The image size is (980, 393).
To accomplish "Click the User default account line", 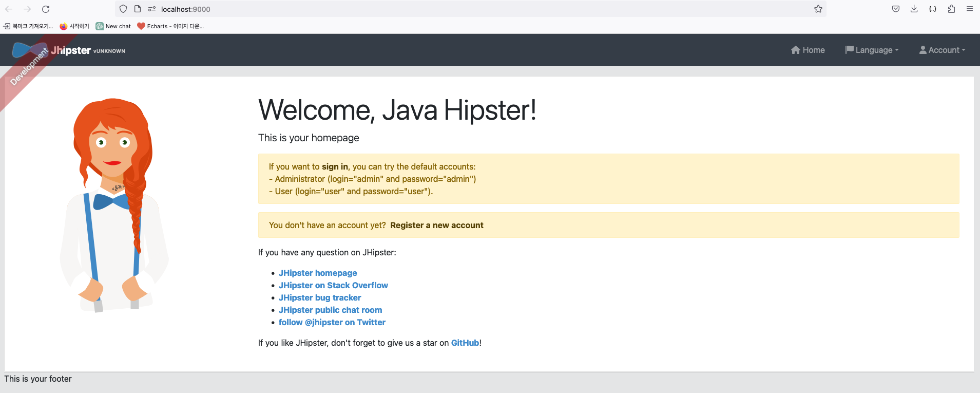I will 351,191.
